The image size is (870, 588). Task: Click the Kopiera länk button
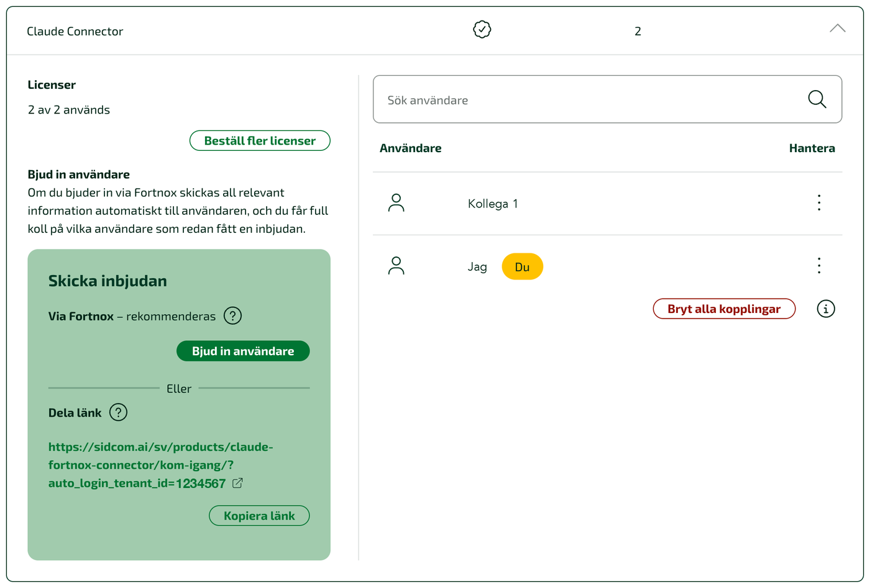[x=259, y=515]
